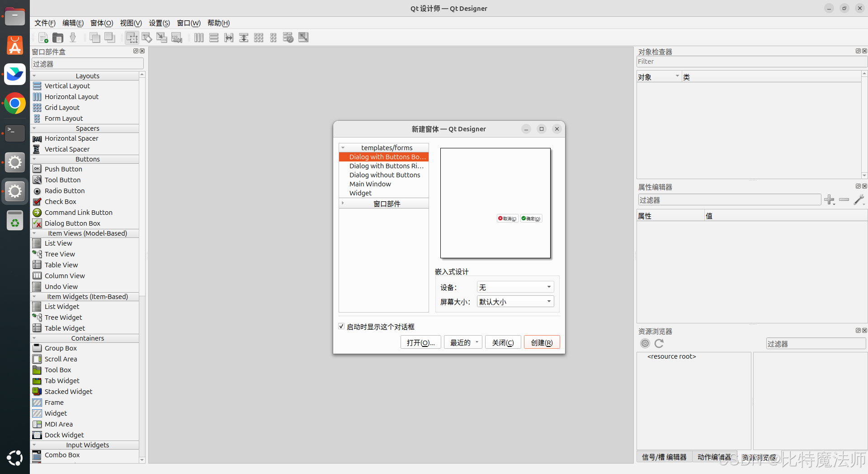
Task: Click the reload icon in resource browser
Action: [659, 343]
